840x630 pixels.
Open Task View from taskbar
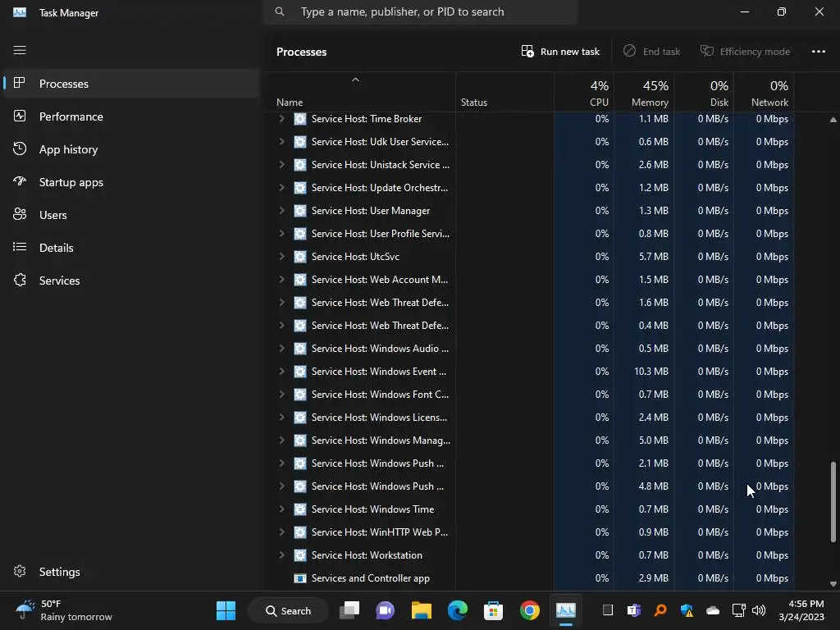click(x=349, y=610)
